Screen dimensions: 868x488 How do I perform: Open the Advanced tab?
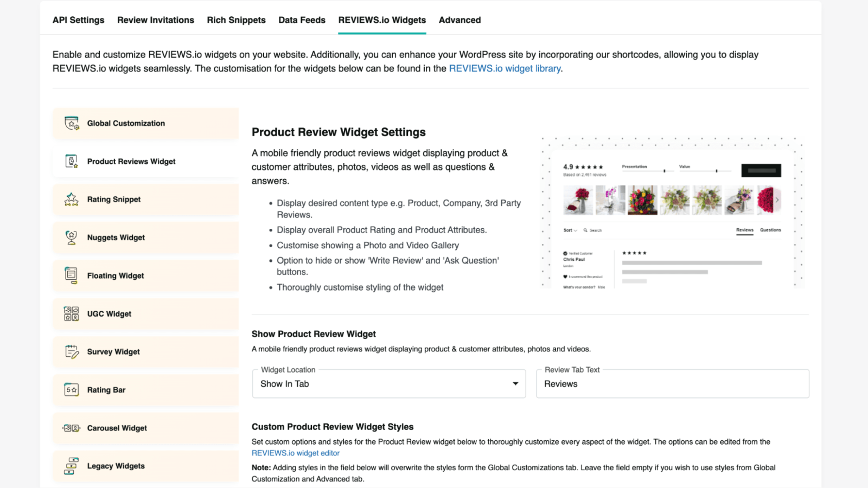[459, 20]
